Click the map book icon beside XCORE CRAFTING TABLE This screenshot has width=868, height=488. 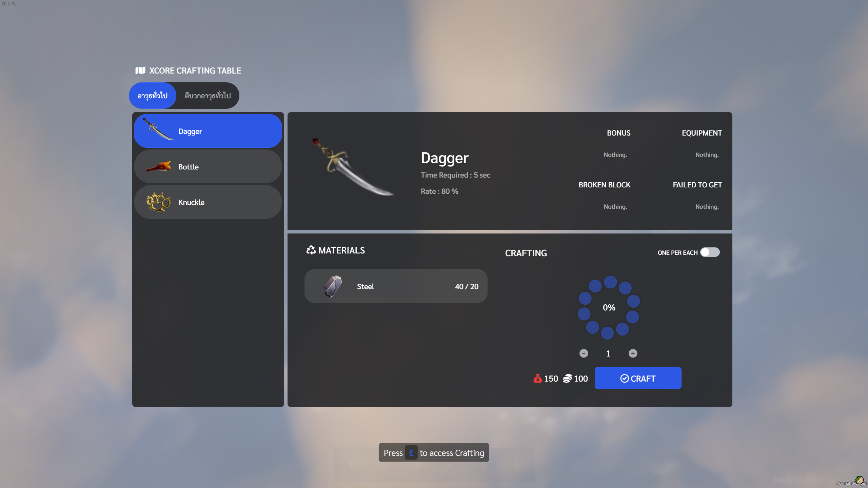140,70
